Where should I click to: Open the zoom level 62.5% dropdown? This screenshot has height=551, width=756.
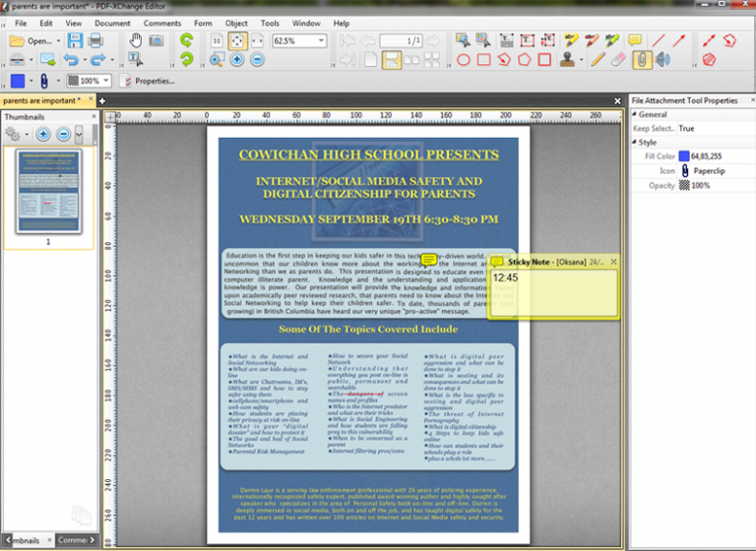coord(321,40)
